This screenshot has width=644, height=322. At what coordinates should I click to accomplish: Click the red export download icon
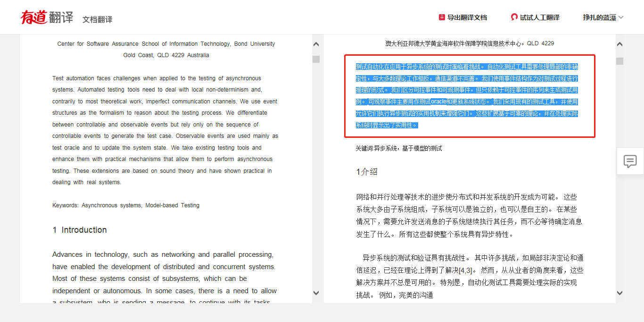(x=442, y=17)
